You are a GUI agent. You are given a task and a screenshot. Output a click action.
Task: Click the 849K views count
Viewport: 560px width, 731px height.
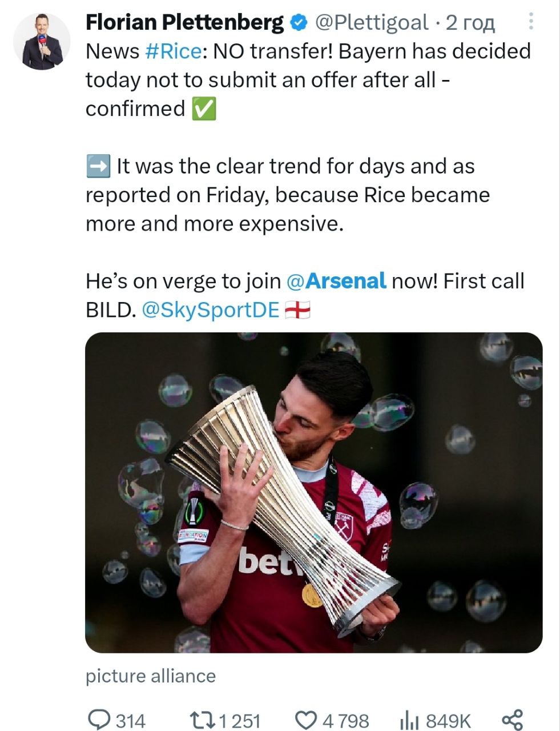449,720
